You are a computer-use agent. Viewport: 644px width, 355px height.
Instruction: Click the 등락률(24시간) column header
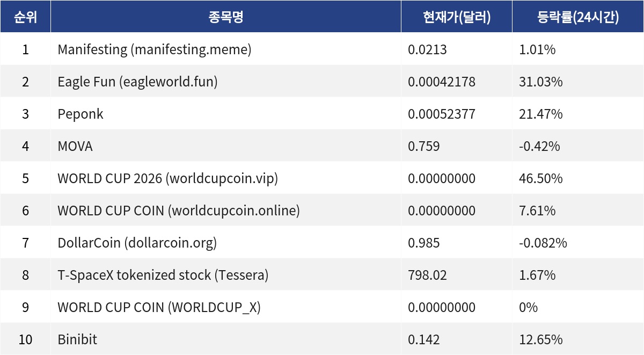pos(578,17)
